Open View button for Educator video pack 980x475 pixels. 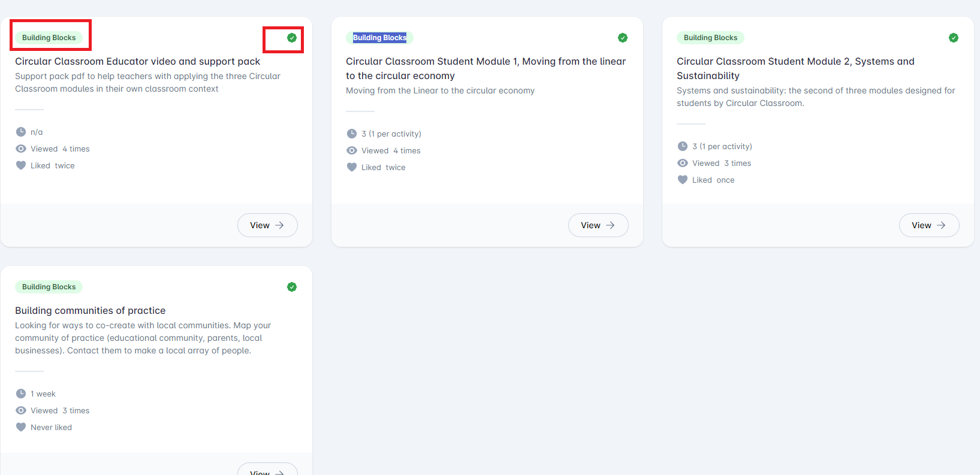click(267, 225)
